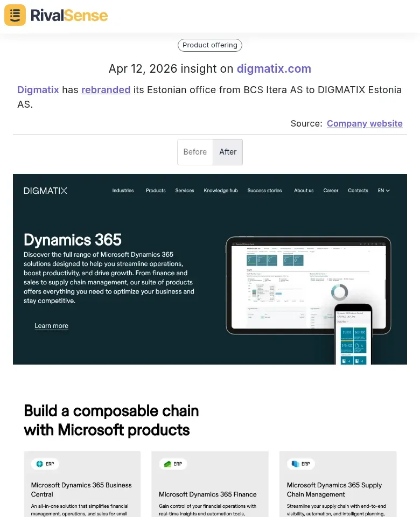Select Success stories in the navigation
420x517 pixels.
[264, 190]
